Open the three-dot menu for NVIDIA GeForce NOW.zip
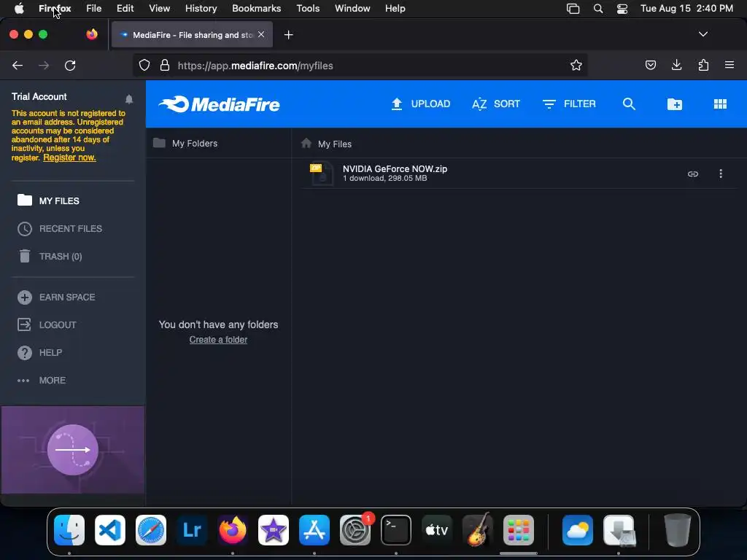The image size is (747, 560). click(720, 174)
